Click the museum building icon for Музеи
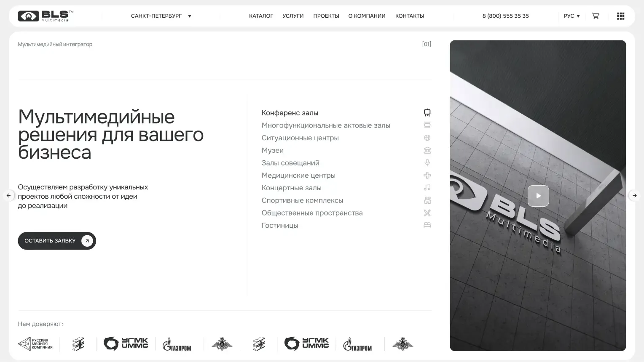644x362 pixels. point(427,150)
